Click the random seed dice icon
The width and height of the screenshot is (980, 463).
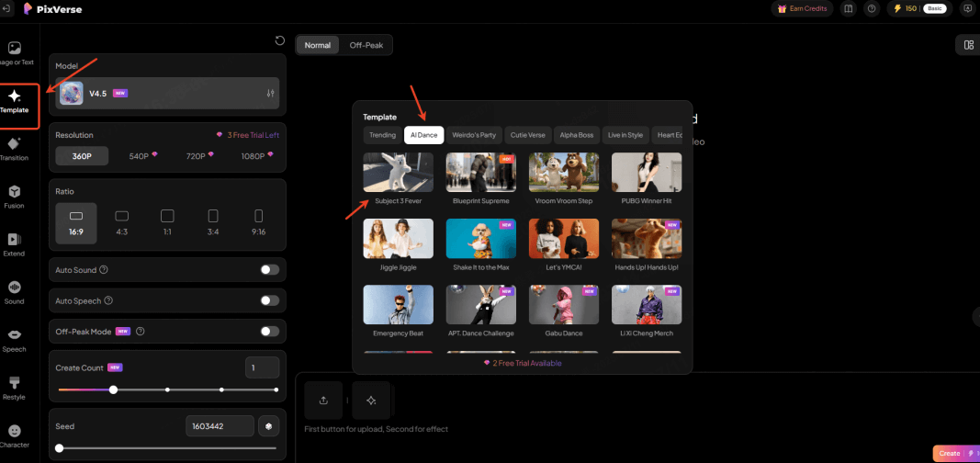[x=269, y=426]
